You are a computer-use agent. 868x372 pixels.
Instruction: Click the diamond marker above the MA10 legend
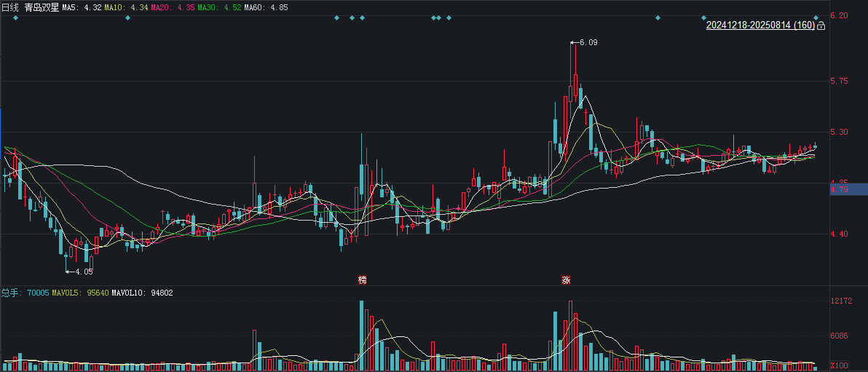pyautogui.click(x=128, y=17)
